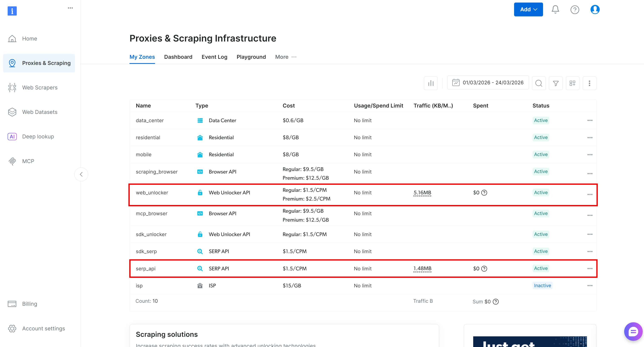Open the notifications bell
644x347 pixels.
pos(555,10)
